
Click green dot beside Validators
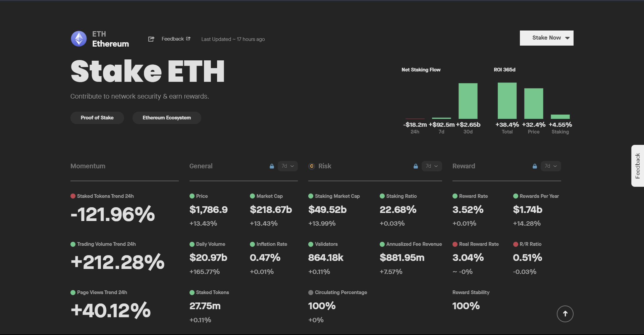pos(311,244)
